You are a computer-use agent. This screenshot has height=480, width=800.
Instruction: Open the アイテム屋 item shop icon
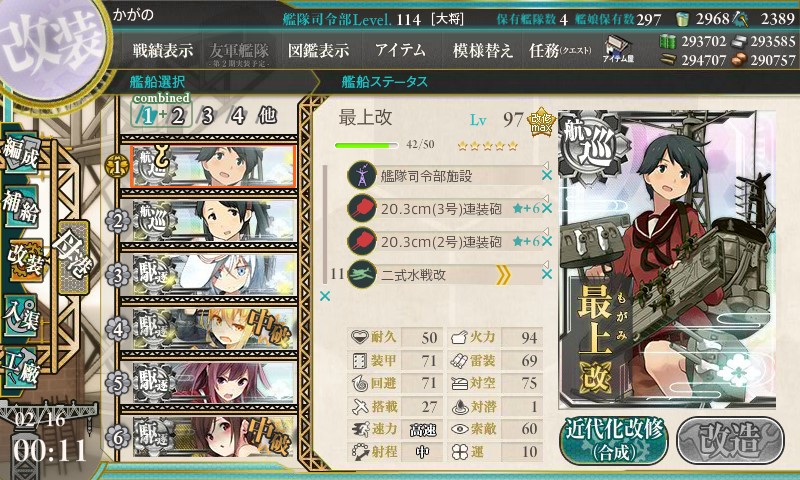point(618,49)
